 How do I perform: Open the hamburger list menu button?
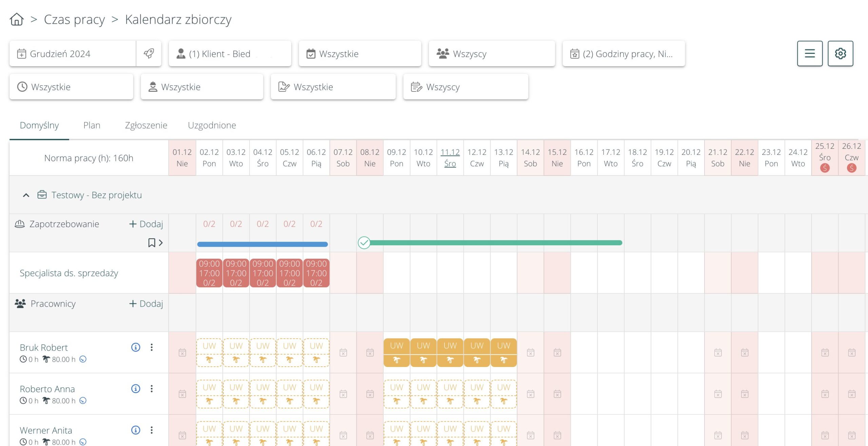tap(809, 54)
